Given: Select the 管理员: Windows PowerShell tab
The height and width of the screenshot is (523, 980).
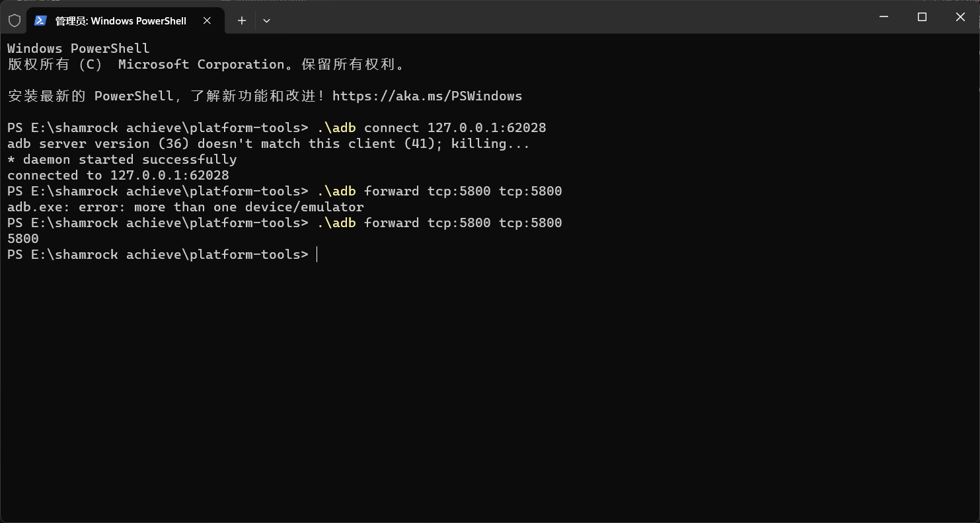Looking at the screenshot, I should coord(120,20).
